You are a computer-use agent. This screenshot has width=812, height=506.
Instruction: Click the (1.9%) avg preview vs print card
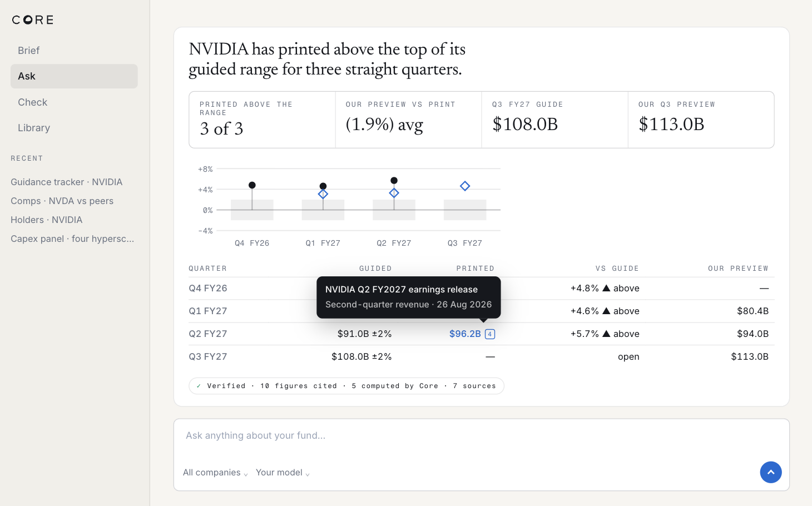coord(409,120)
